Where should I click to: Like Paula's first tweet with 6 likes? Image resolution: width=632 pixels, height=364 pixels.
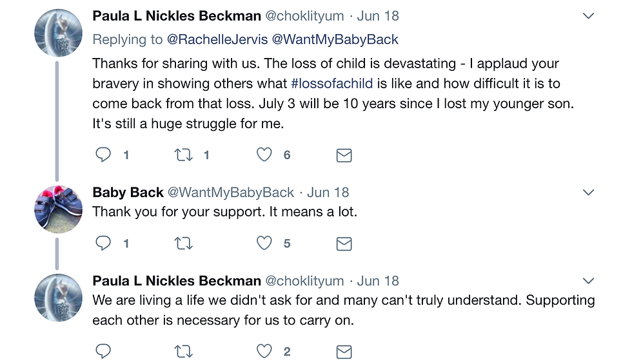264,155
